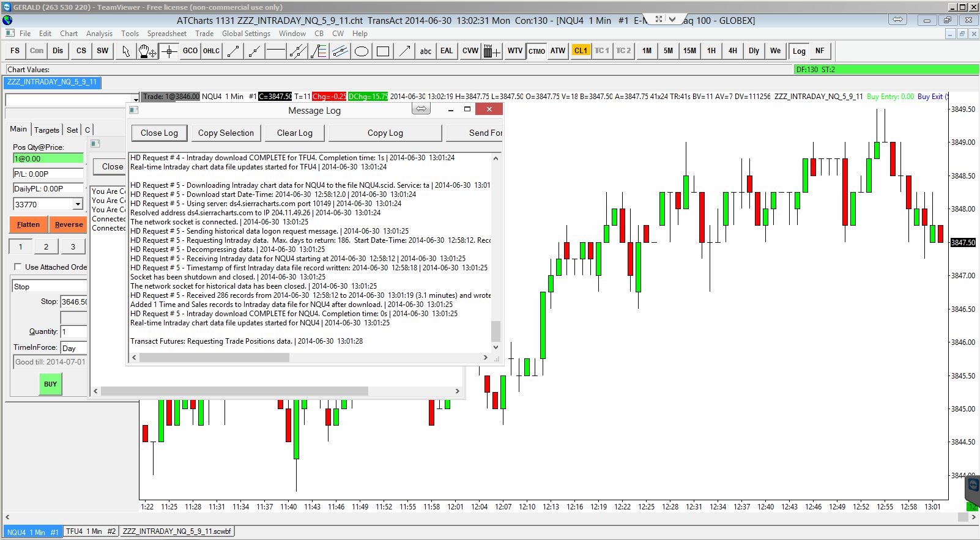
Task: Click the CVW toolbar button
Action: 470,51
